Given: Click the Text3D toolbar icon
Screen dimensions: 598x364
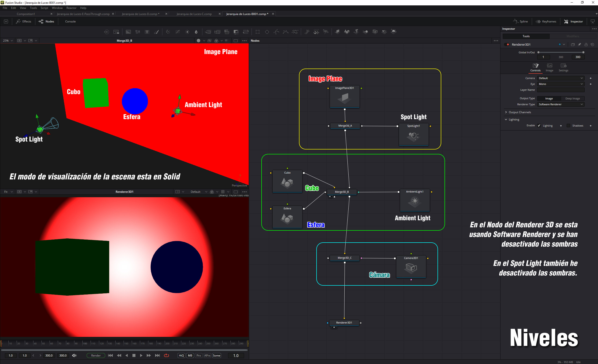Looking at the screenshot, I should pos(356,32).
